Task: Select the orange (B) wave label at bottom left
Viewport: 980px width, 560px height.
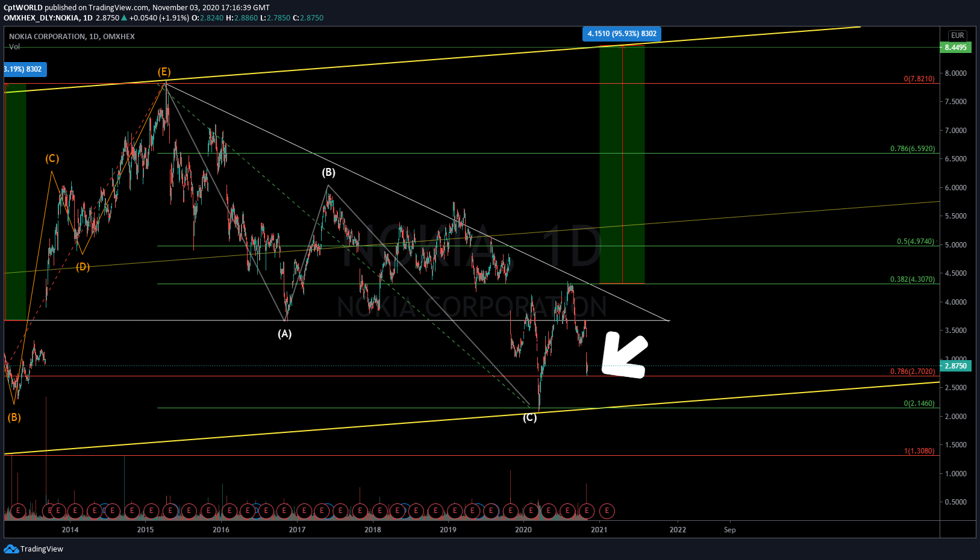Action: tap(14, 417)
